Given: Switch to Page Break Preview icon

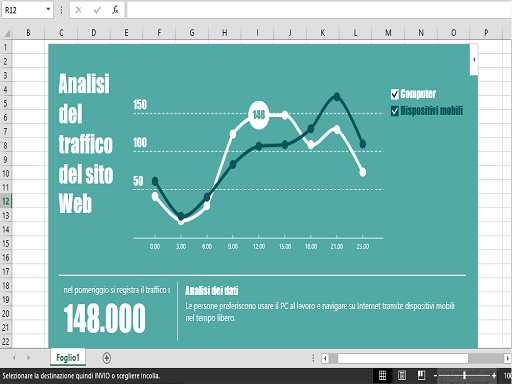Looking at the screenshot, I should click(x=421, y=375).
